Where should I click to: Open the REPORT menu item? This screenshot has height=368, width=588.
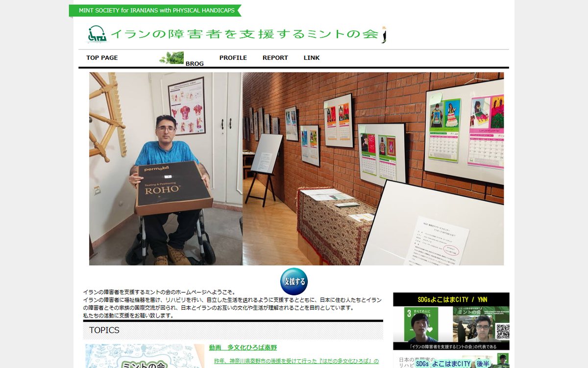pos(275,58)
